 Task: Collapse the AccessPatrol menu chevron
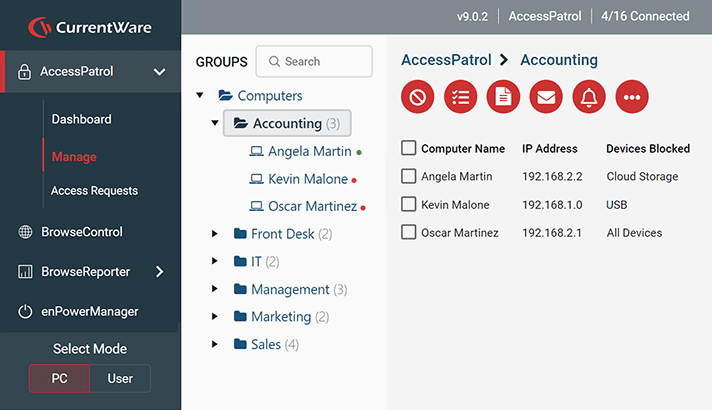click(x=159, y=72)
